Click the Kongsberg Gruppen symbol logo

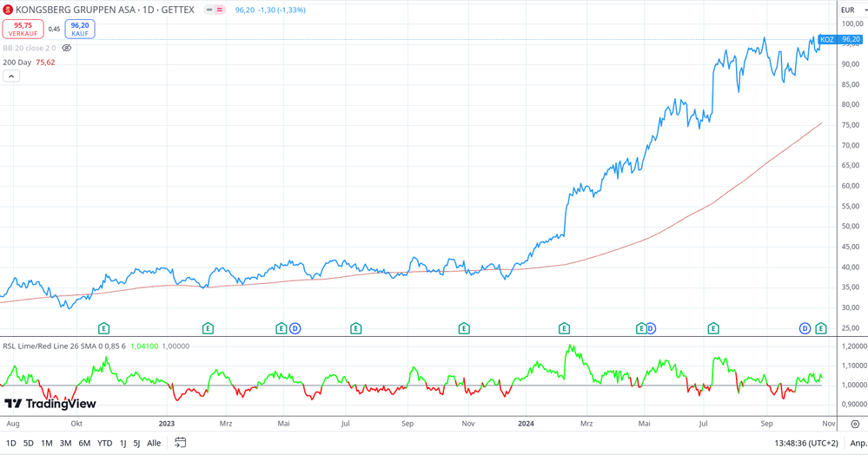point(9,10)
